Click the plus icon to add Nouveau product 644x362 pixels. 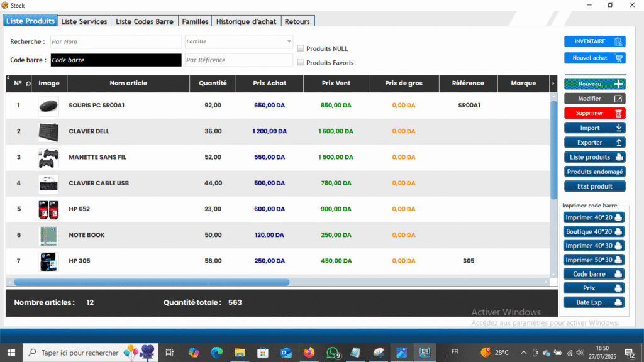click(x=618, y=84)
